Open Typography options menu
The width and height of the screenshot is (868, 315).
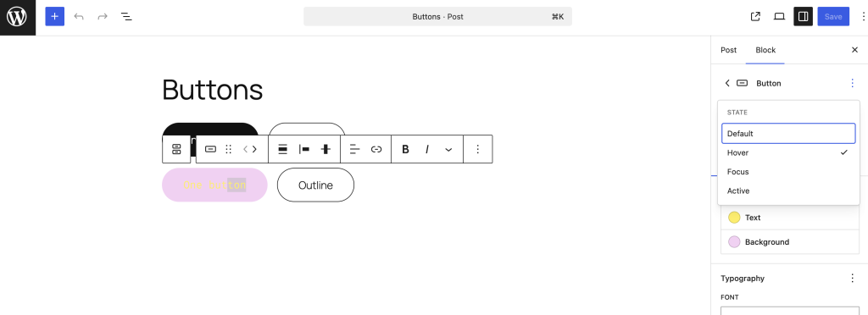[x=853, y=279]
